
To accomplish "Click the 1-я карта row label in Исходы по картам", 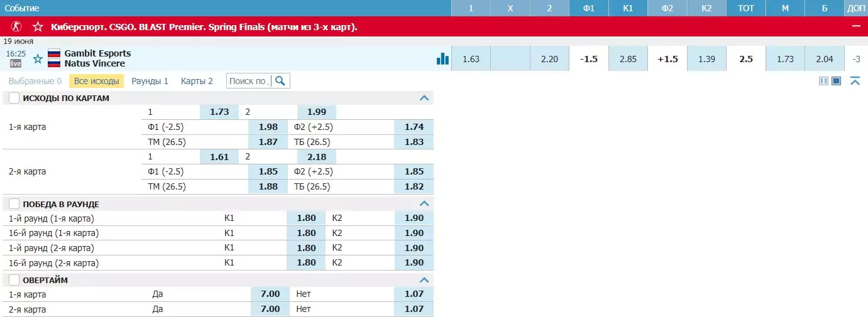I will [27, 127].
